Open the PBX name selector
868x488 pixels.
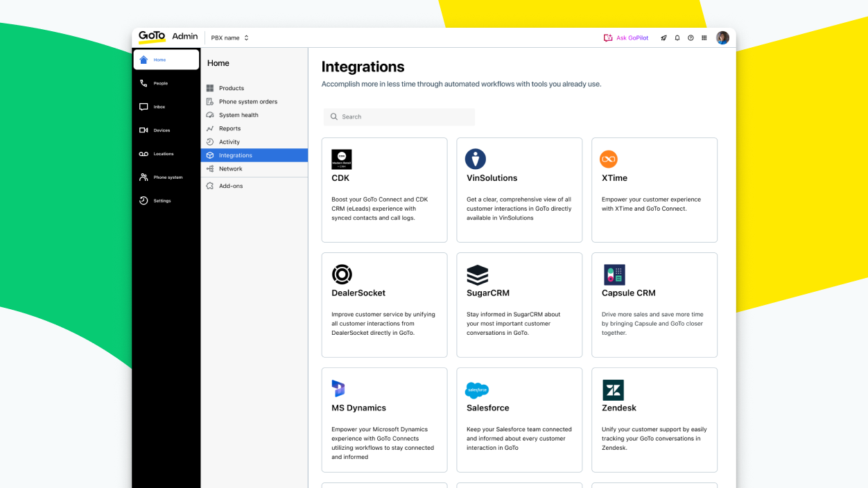(x=229, y=37)
